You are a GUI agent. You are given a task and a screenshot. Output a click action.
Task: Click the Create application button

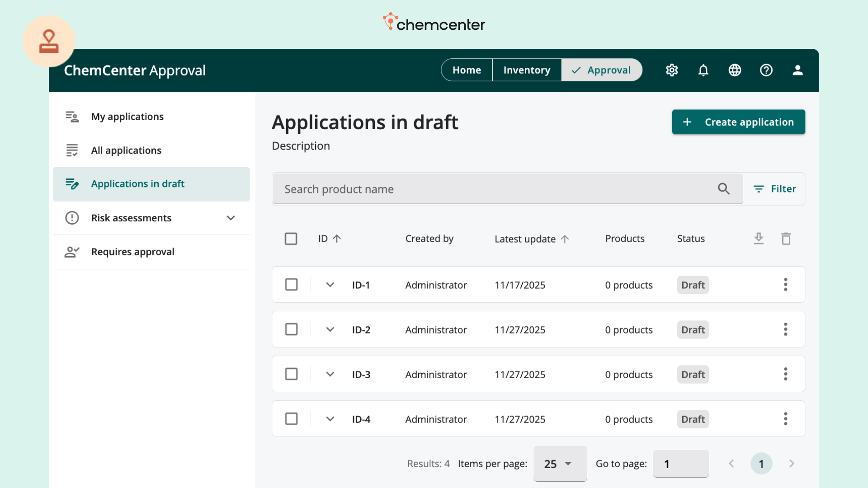pyautogui.click(x=738, y=122)
